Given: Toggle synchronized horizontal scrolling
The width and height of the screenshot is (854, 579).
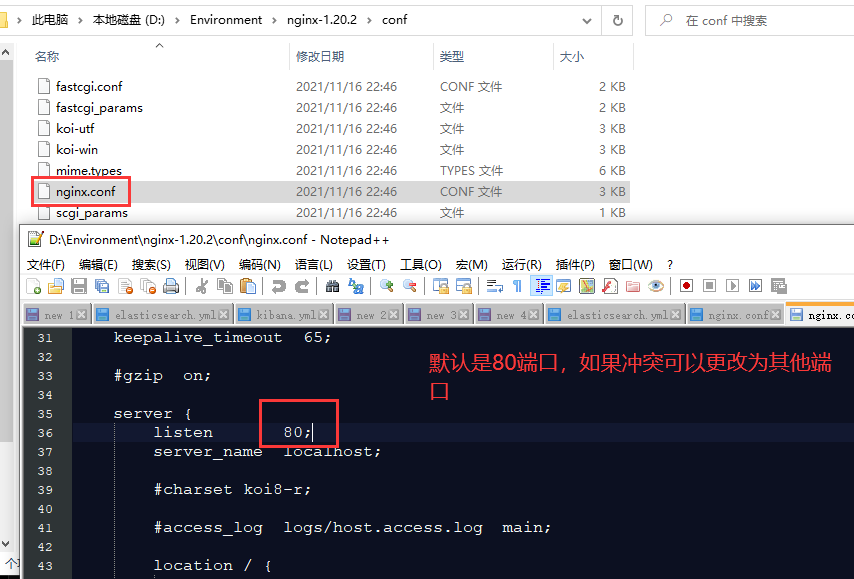Looking at the screenshot, I should click(463, 286).
